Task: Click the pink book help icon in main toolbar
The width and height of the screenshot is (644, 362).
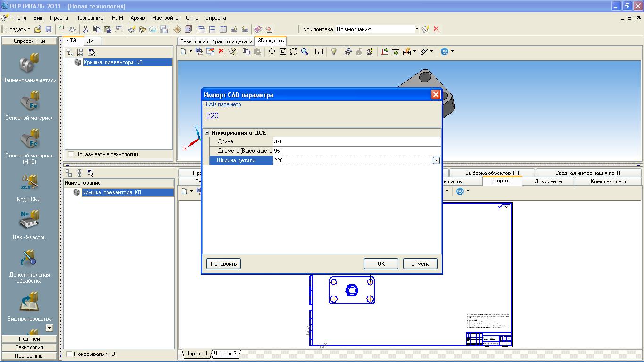Action: tap(257, 29)
